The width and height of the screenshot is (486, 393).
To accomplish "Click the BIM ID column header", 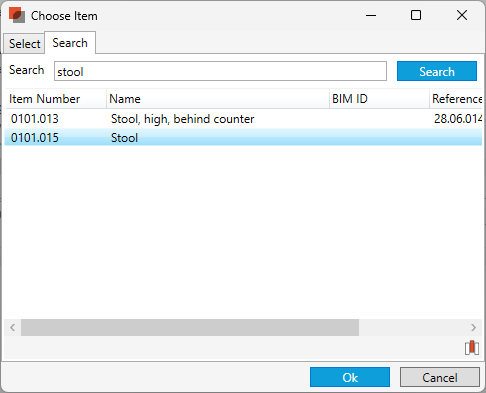I will click(x=379, y=99).
